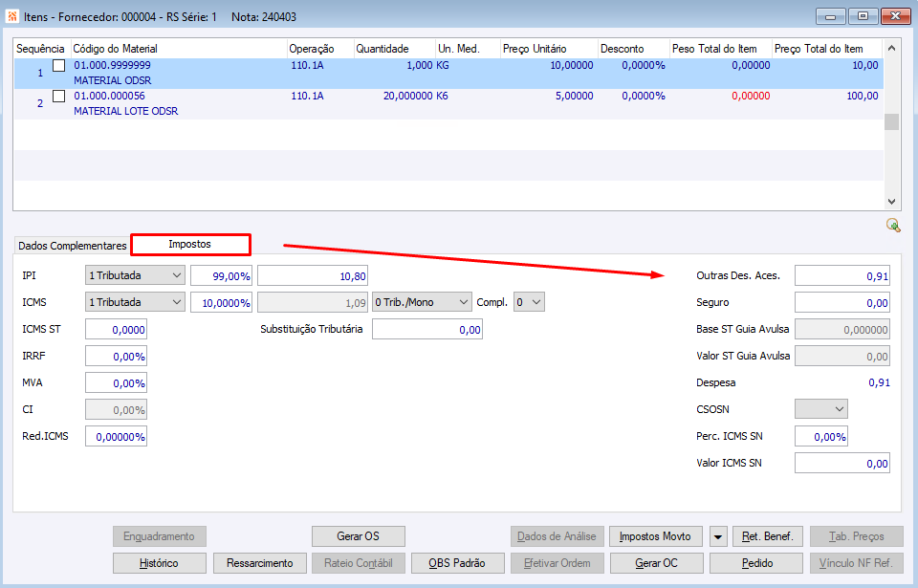Click the Impostos Movto button

click(656, 536)
